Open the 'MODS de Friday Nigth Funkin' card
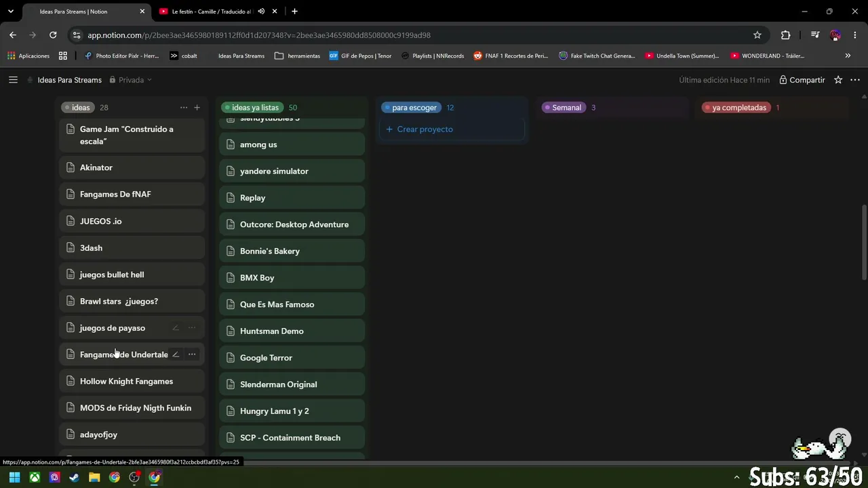This screenshot has height=488, width=868. [132, 408]
